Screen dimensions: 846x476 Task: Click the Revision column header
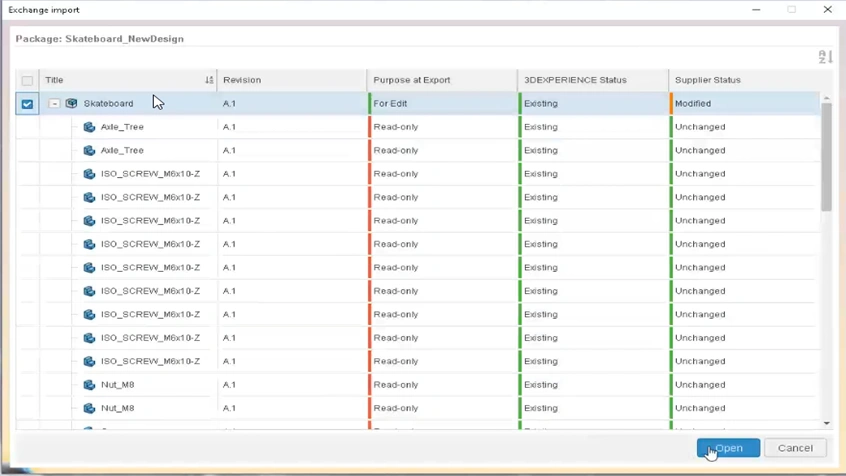tap(292, 80)
